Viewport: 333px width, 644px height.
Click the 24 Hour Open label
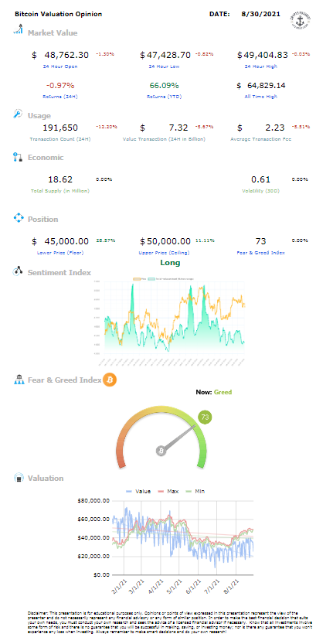[x=60, y=66]
